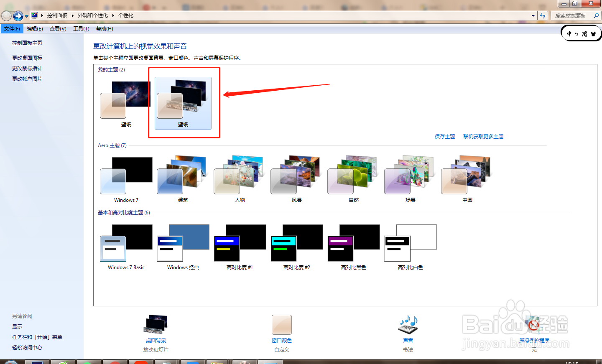The image size is (602, 364).
Task: Open the 声音 sounds icon
Action: coord(408,325)
